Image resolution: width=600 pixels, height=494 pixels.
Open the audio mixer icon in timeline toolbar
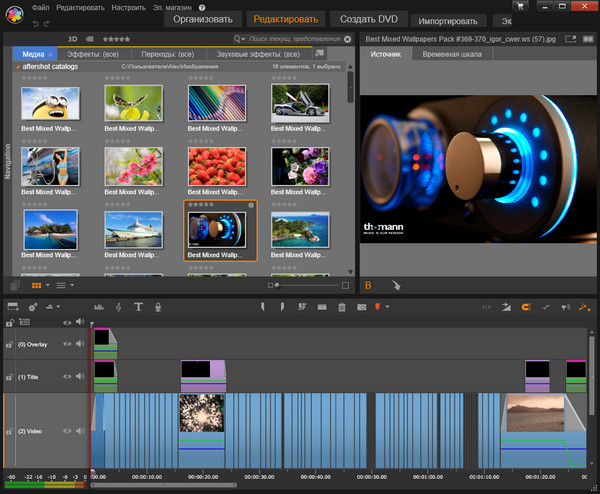tap(99, 306)
